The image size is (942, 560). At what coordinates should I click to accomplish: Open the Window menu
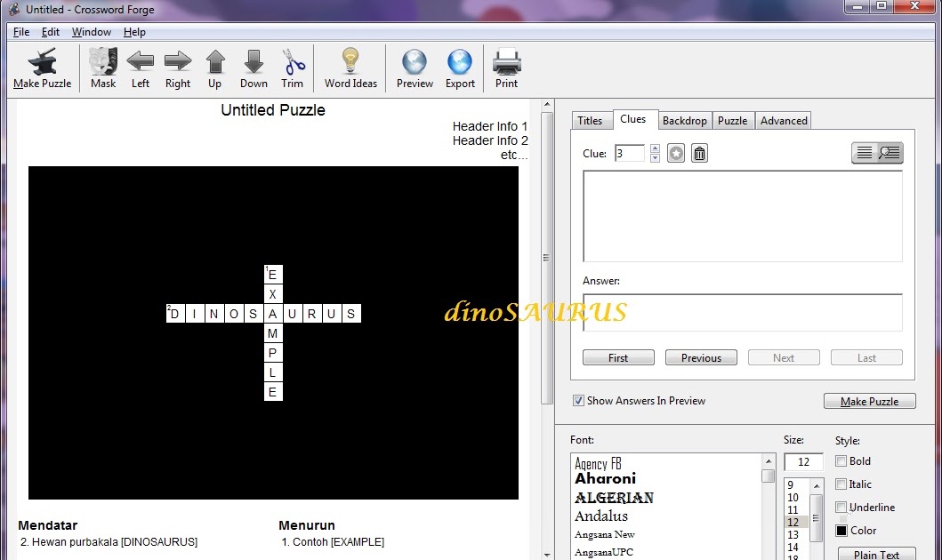point(91,31)
